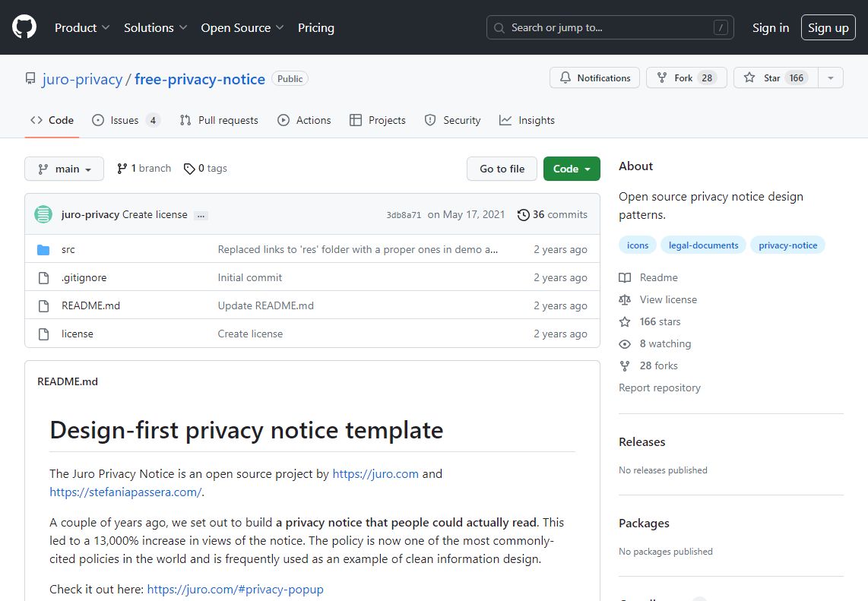Viewport: 868px width, 601px height.
Task: Expand commit message ellipsis button
Action: click(201, 215)
